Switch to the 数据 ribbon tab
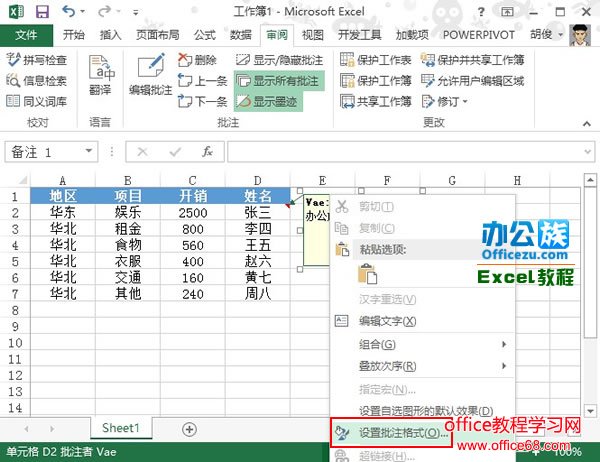Viewport: 600px width, 462px height. [241, 35]
